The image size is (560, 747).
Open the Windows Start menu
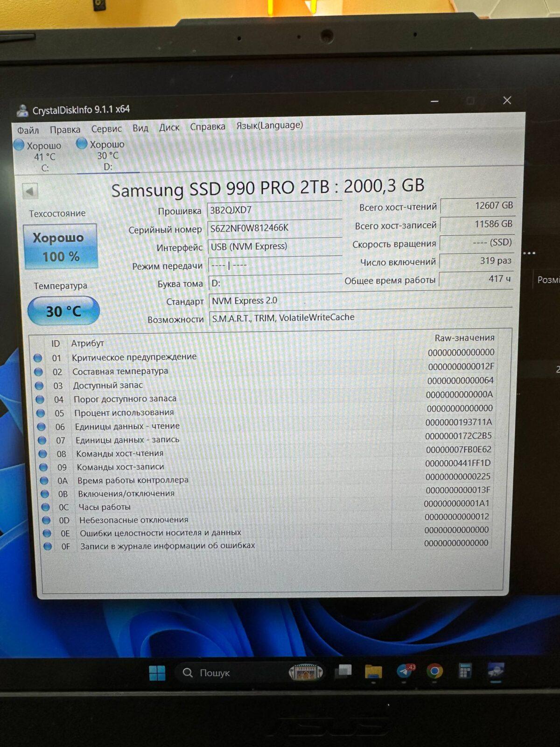157,673
